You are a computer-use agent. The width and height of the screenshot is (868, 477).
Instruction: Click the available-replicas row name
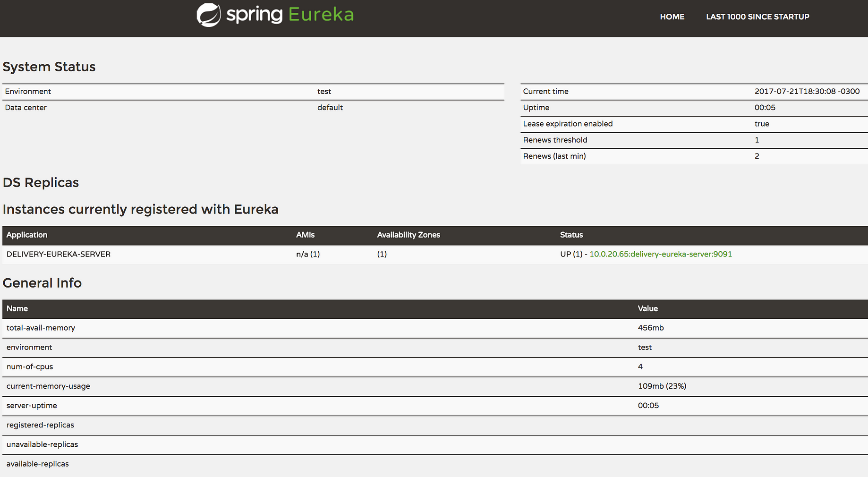tap(37, 464)
